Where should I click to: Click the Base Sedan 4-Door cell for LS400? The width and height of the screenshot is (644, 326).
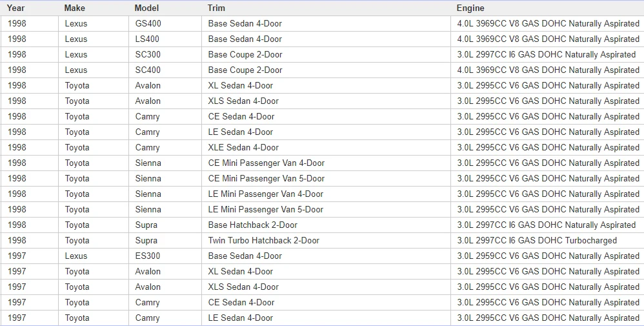point(326,39)
